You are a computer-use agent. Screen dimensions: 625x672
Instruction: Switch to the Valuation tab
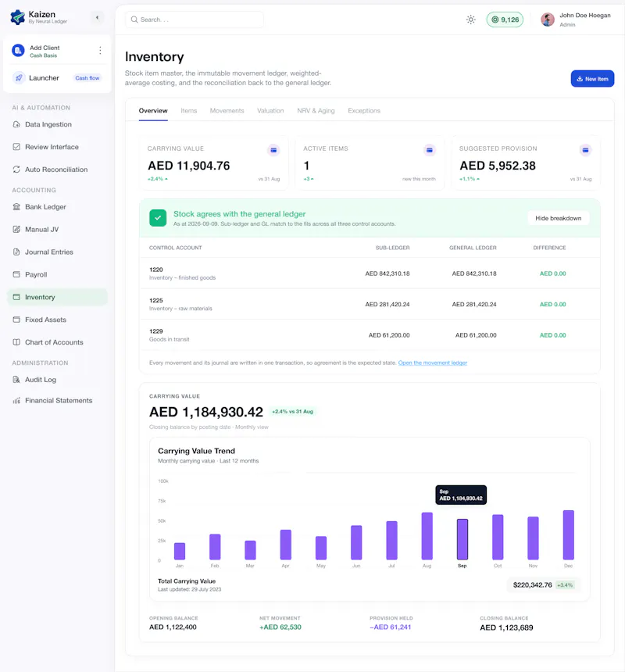[270, 111]
